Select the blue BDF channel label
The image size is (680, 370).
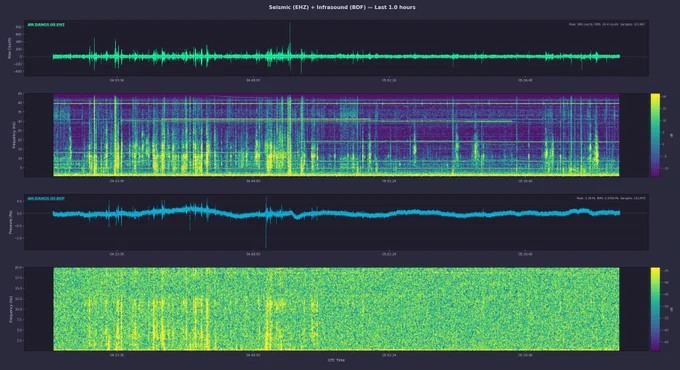click(x=46, y=199)
